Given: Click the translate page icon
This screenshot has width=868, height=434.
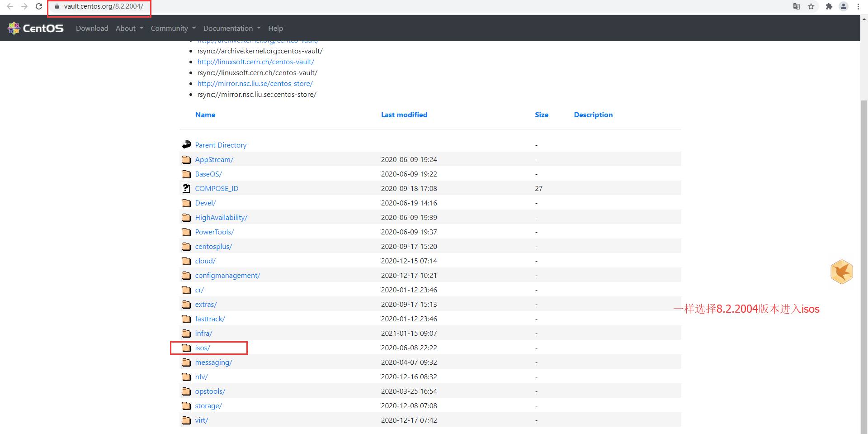Looking at the screenshot, I should [797, 6].
